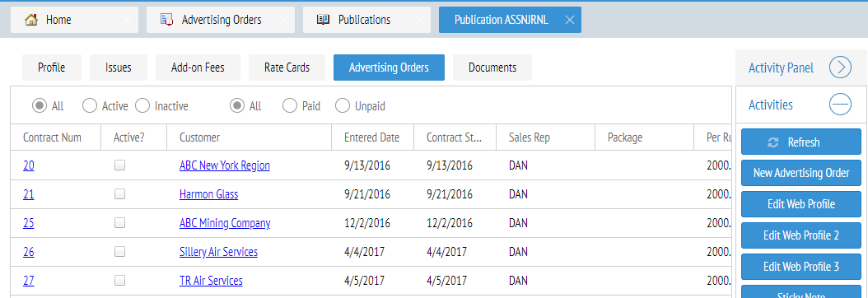Collapse the Activities section with the minus icon

(840, 104)
